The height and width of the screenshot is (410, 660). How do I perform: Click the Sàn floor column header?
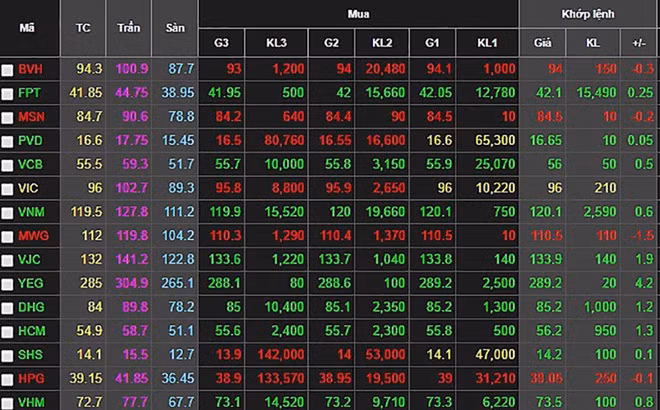[x=175, y=28]
